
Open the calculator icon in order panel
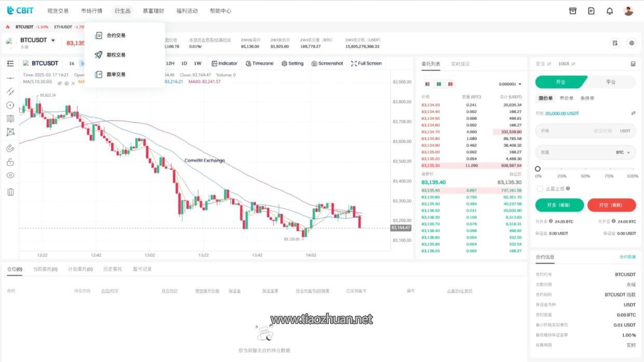tap(633, 64)
